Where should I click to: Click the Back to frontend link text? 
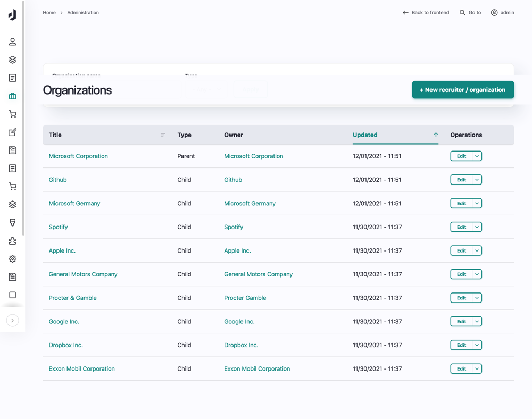click(430, 13)
